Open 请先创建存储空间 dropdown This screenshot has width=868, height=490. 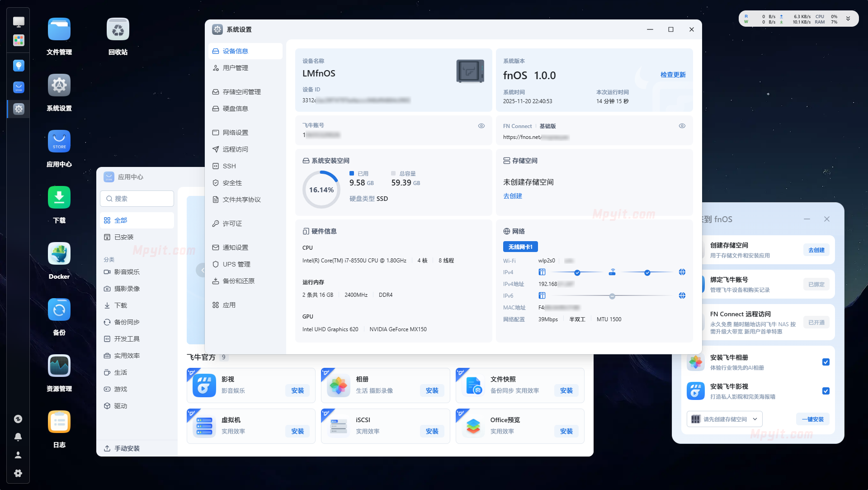point(724,419)
